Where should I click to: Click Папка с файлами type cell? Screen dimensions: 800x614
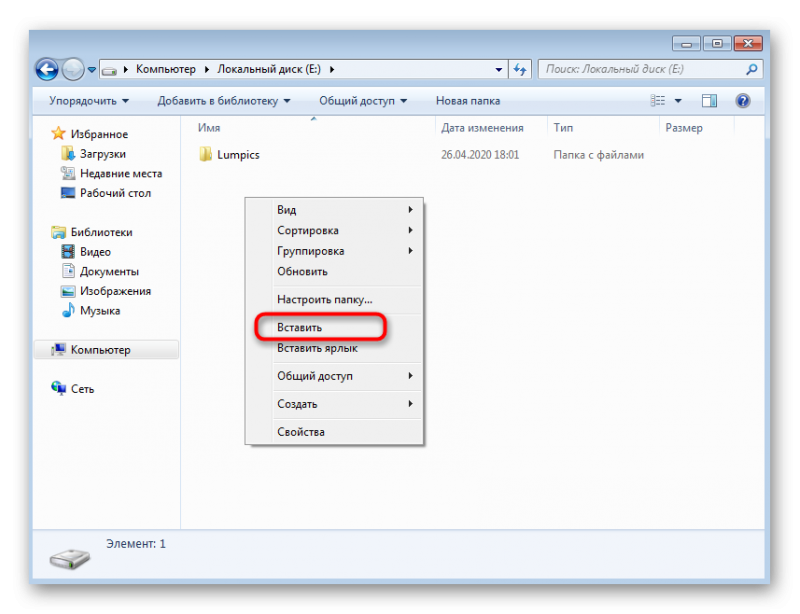tap(598, 155)
